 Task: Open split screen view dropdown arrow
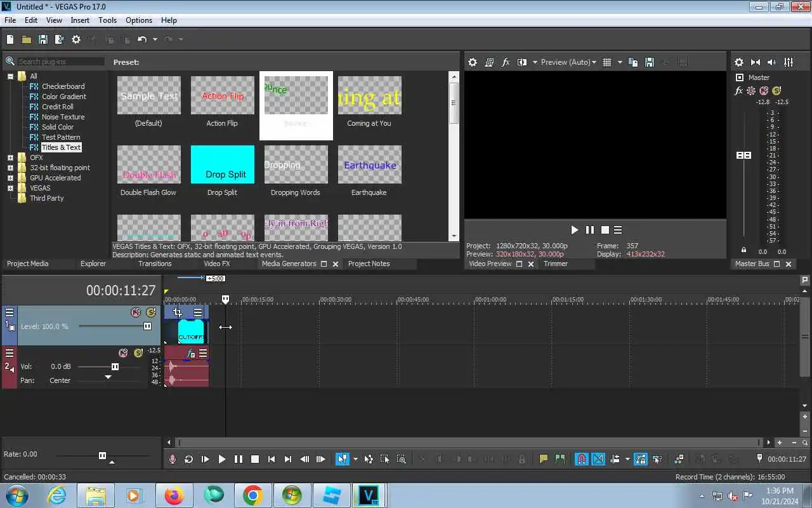(535, 62)
